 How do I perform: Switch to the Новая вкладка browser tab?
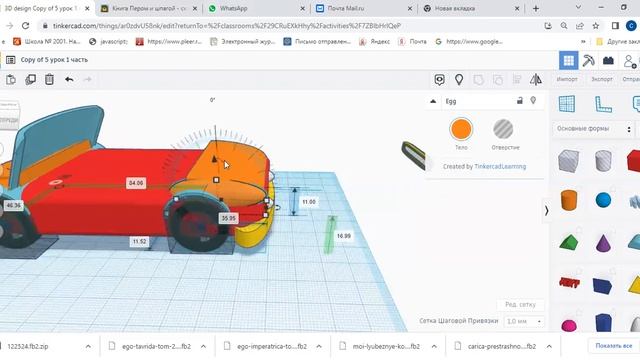click(x=471, y=8)
